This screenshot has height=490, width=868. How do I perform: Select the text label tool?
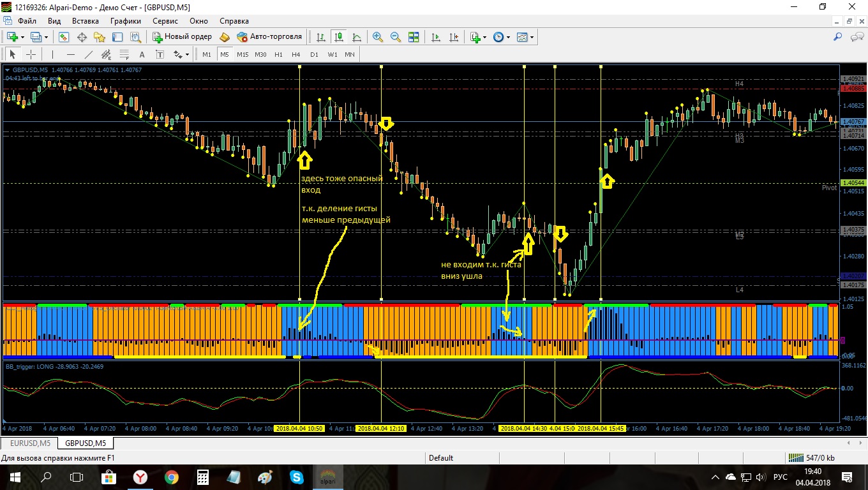point(160,54)
